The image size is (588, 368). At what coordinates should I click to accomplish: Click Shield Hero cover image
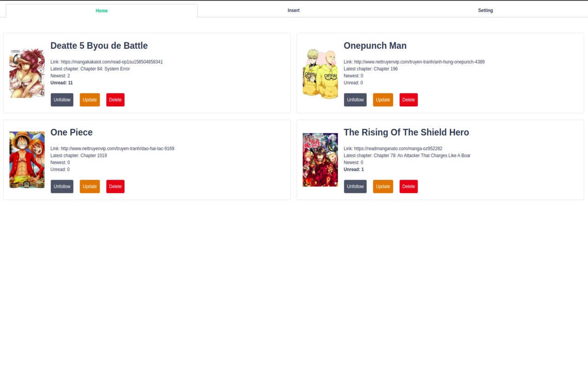pyautogui.click(x=320, y=160)
